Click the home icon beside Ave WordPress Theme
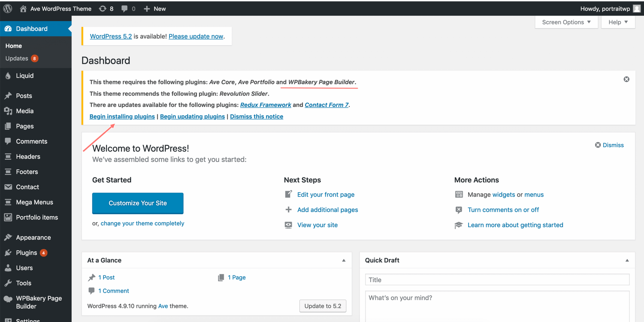Viewport: 644px width, 322px height. (23, 8)
